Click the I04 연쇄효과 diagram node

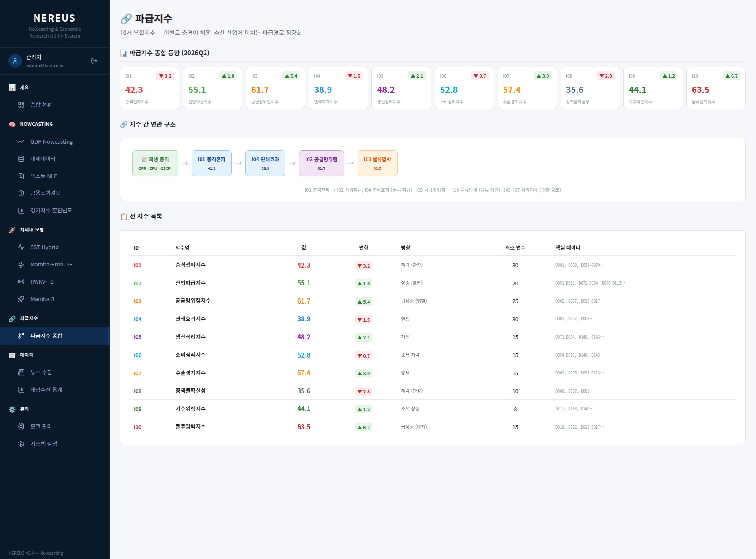click(x=265, y=163)
